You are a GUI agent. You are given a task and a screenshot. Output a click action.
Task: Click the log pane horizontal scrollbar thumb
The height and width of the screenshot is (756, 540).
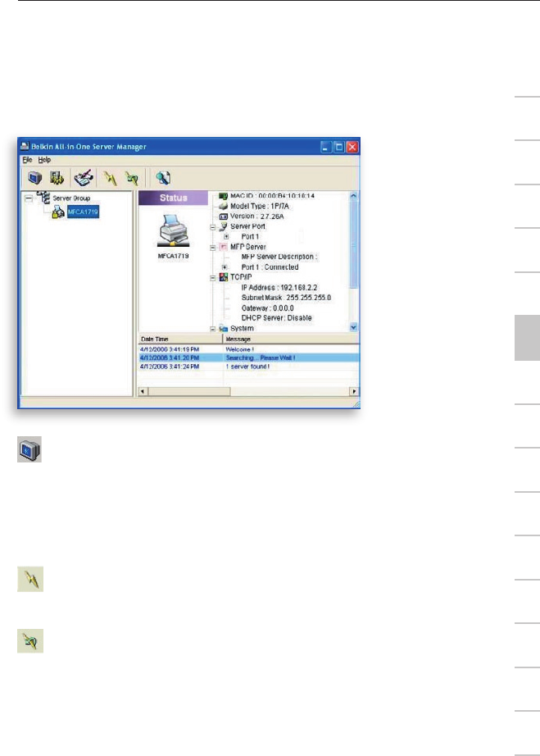tap(188, 391)
